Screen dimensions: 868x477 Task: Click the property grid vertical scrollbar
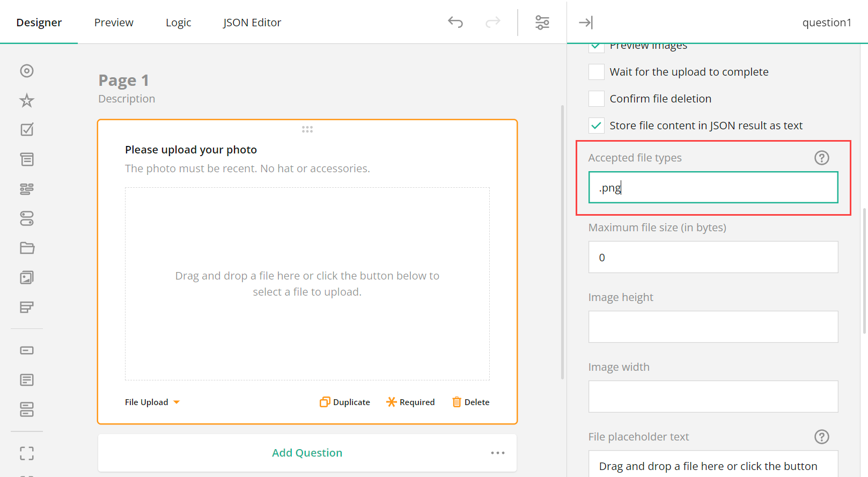(x=864, y=271)
